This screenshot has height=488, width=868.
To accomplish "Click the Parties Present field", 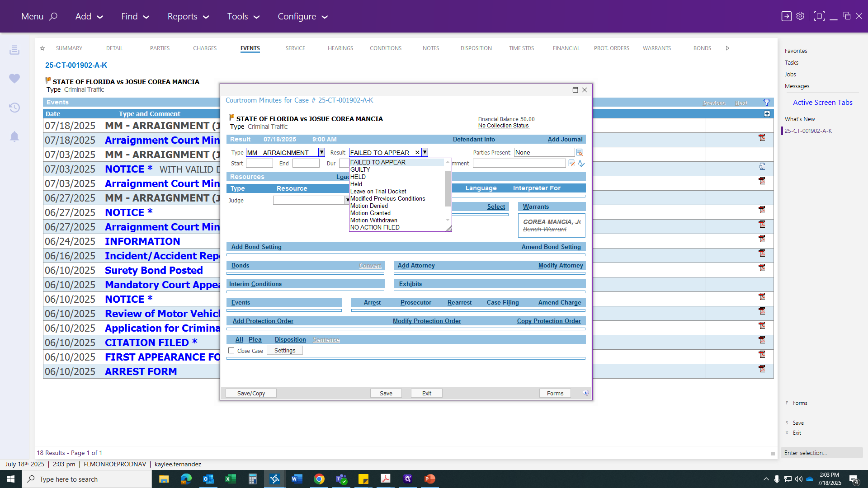I will (544, 153).
